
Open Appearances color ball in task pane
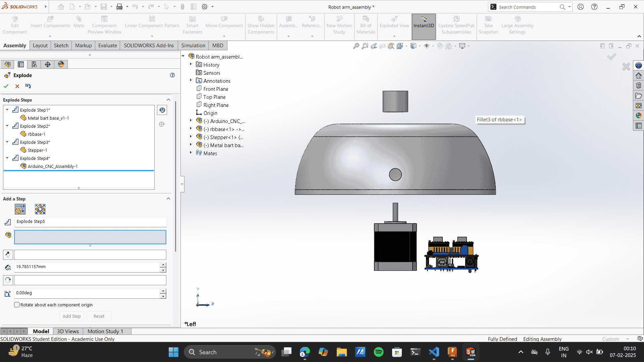(x=639, y=116)
